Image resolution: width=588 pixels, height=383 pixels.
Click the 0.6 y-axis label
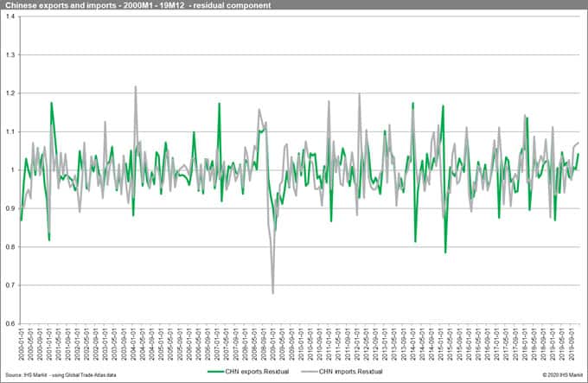point(10,323)
